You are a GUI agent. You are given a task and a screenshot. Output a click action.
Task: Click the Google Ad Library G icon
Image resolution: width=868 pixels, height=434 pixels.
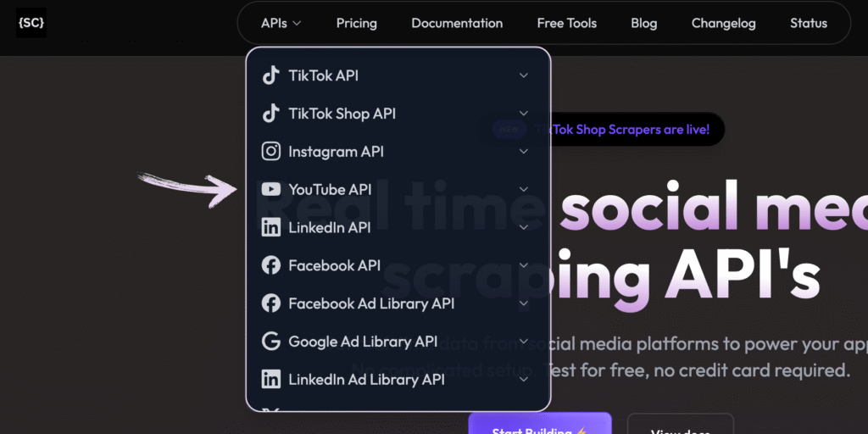[270, 342]
